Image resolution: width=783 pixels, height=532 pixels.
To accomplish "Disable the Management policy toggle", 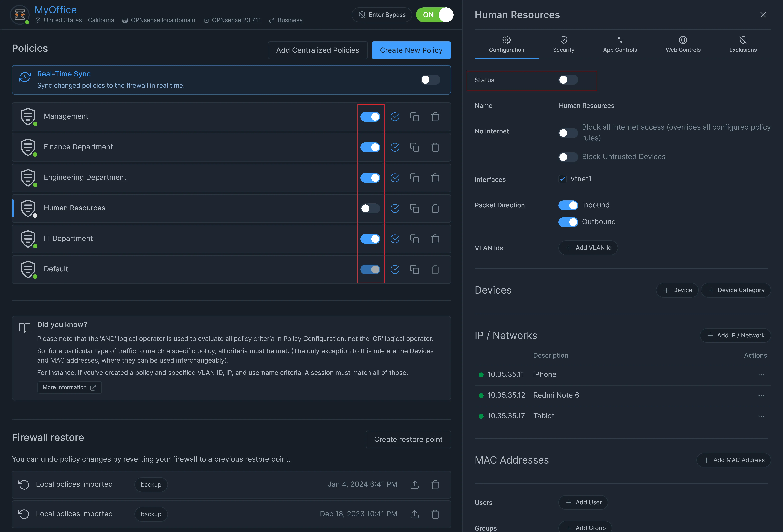I will click(370, 117).
